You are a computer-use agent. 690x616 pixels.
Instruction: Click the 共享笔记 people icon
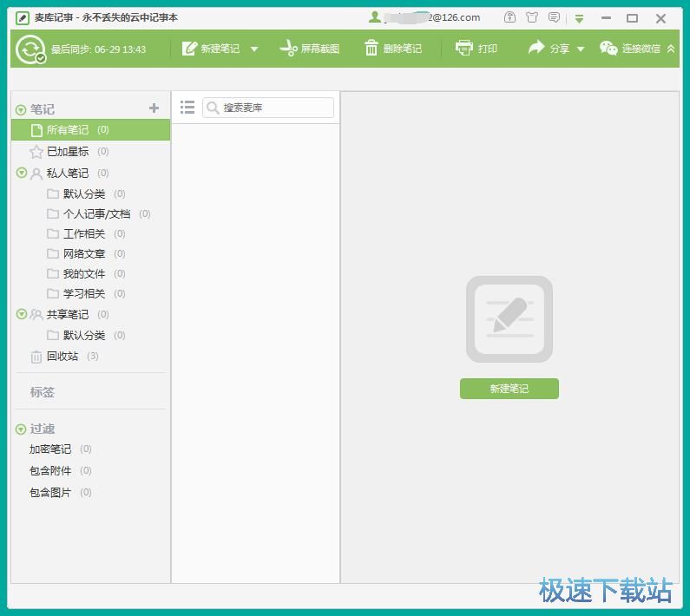tap(36, 314)
